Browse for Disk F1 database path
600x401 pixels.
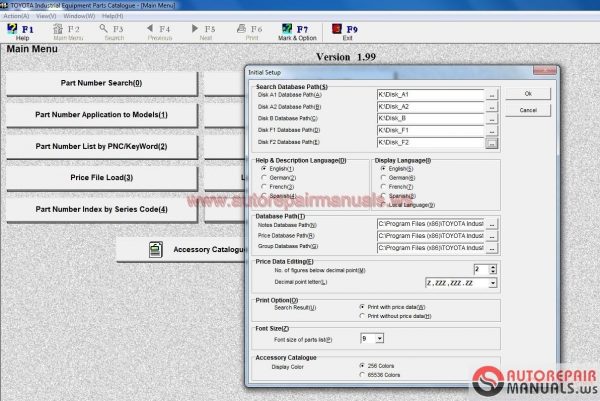point(492,130)
